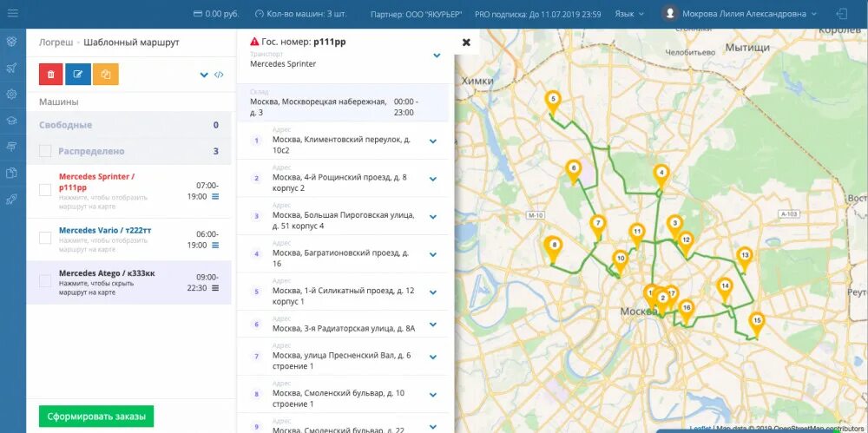This screenshot has height=433, width=868.
Task: Expand address 8 Смоленский бульвар д. 10
Action: [433, 396]
